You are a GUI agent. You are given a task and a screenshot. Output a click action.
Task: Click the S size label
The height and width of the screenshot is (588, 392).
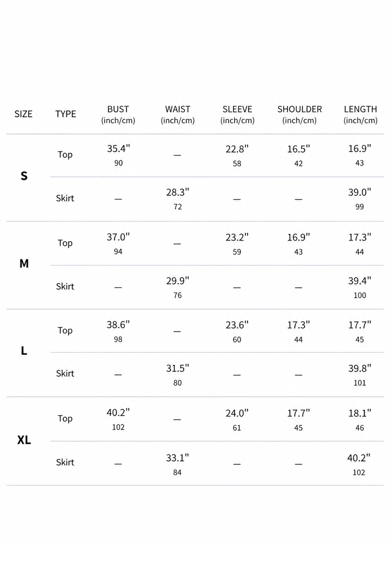tap(24, 176)
